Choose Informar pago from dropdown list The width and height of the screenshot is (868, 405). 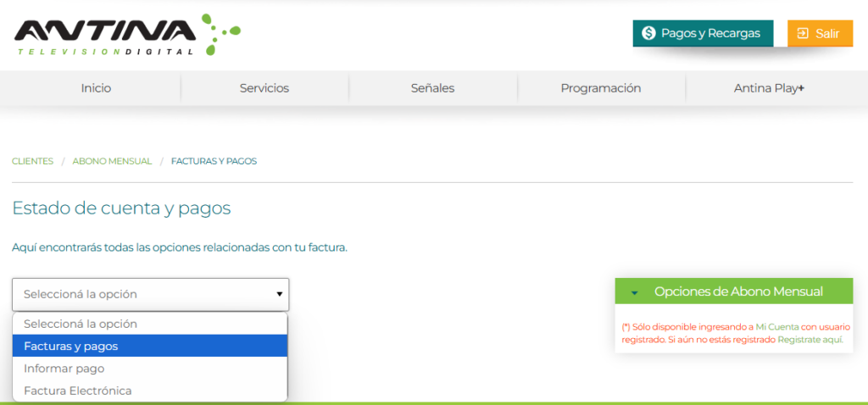(150, 369)
